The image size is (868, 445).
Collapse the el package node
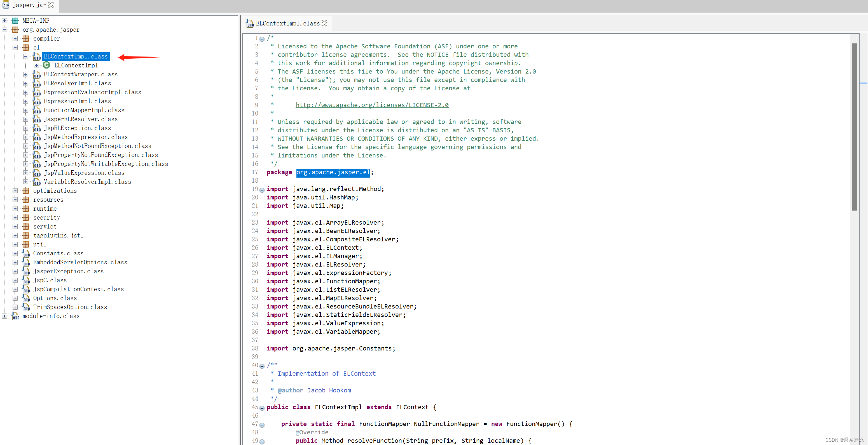point(15,48)
